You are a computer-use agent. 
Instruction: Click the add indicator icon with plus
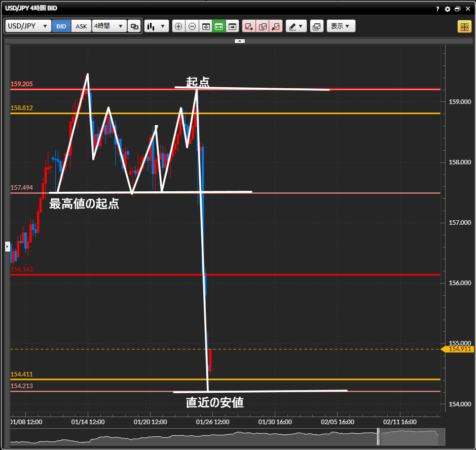tap(249, 26)
